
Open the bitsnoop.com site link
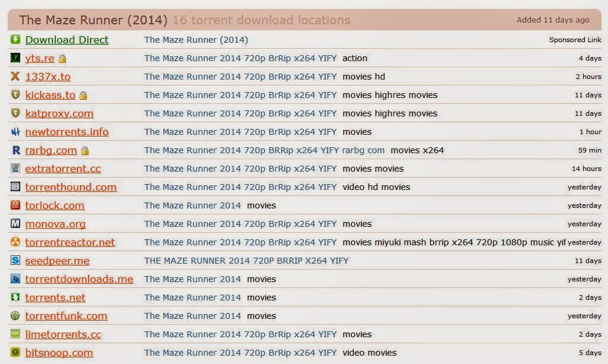tap(59, 353)
